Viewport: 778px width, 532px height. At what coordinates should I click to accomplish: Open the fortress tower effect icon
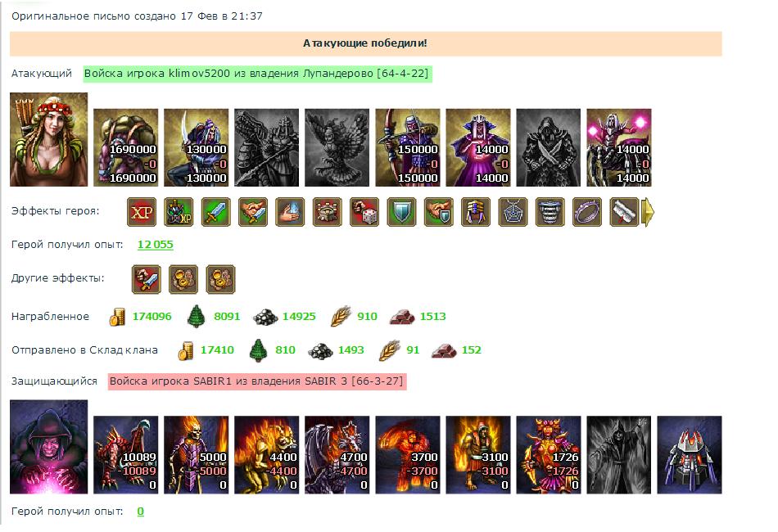click(328, 212)
